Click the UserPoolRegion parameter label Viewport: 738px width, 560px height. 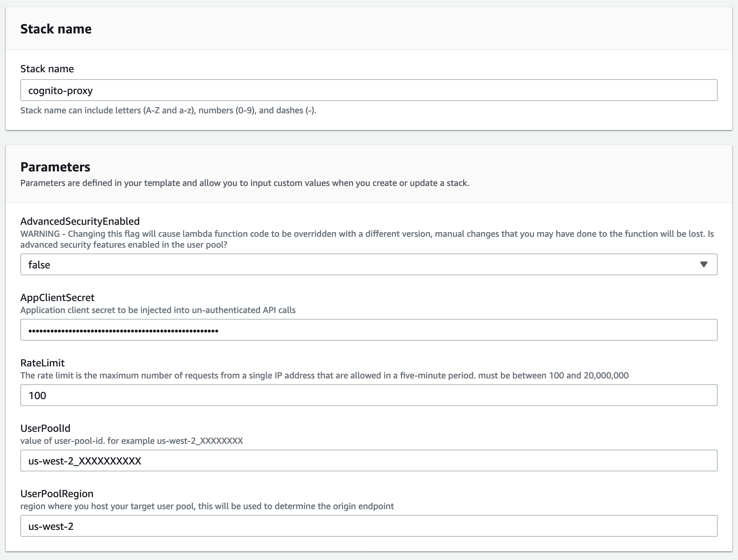coord(56,494)
